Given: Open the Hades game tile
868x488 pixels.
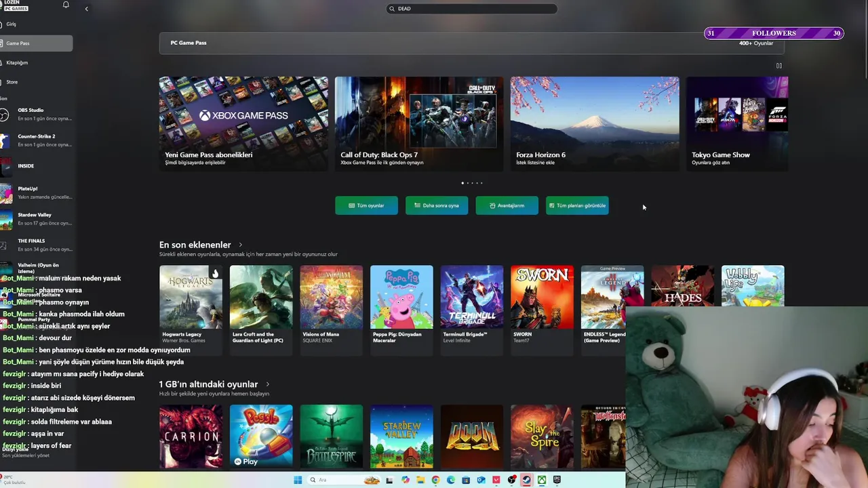Looking at the screenshot, I should point(682,286).
